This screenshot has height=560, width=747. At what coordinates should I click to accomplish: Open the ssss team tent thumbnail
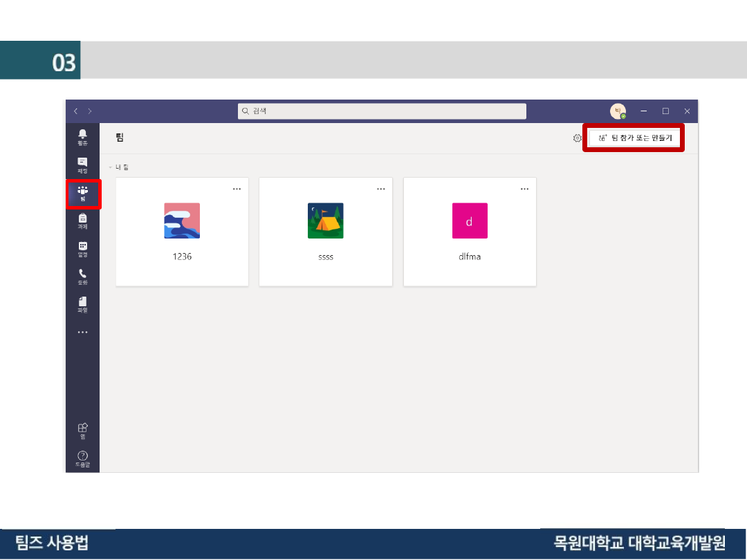pos(325,221)
